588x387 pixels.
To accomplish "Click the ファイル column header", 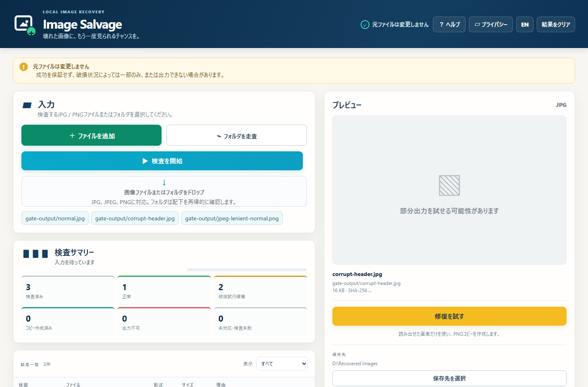I will click(x=73, y=385).
